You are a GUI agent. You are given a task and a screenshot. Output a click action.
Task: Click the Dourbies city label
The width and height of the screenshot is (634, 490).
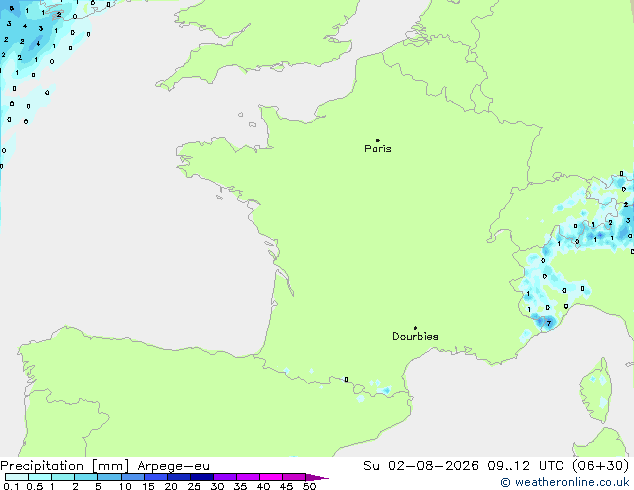coord(415,336)
